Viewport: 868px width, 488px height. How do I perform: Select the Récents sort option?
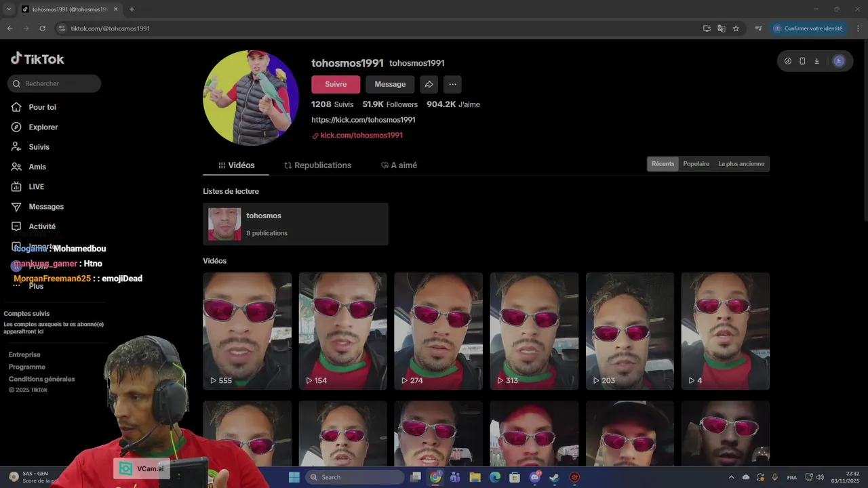point(663,164)
